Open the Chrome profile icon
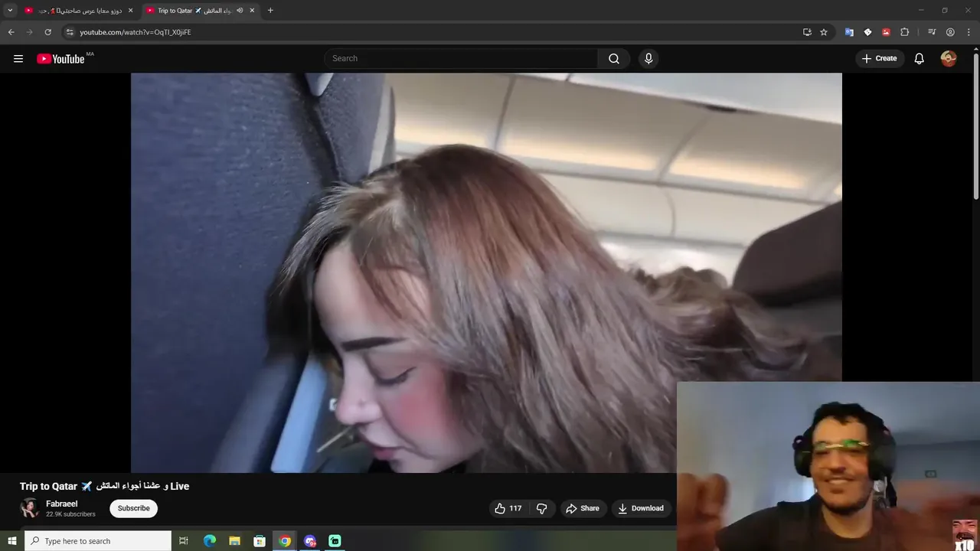Viewport: 980px width, 551px height. (x=950, y=32)
